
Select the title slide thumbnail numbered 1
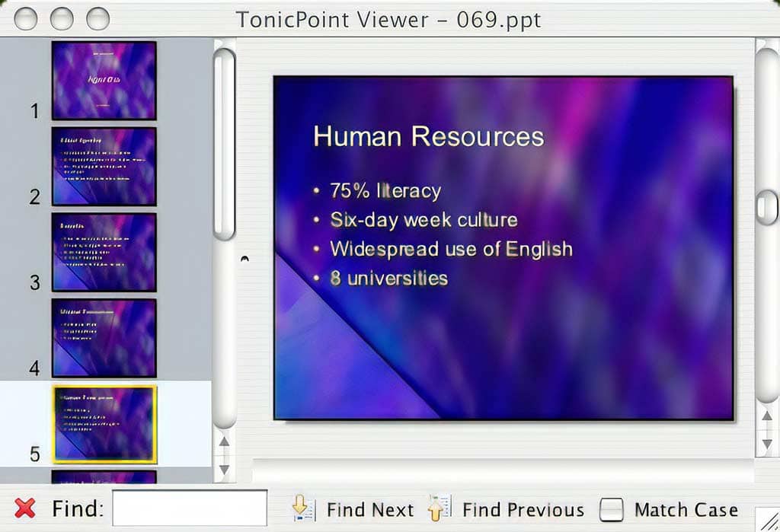coord(104,79)
